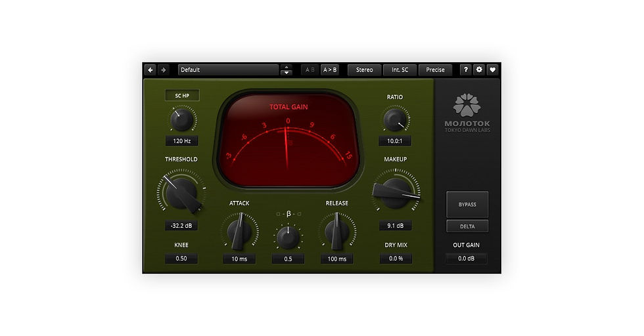Edit the Knee 0.50 value field
Screen dimensions: 644x336
tap(181, 259)
